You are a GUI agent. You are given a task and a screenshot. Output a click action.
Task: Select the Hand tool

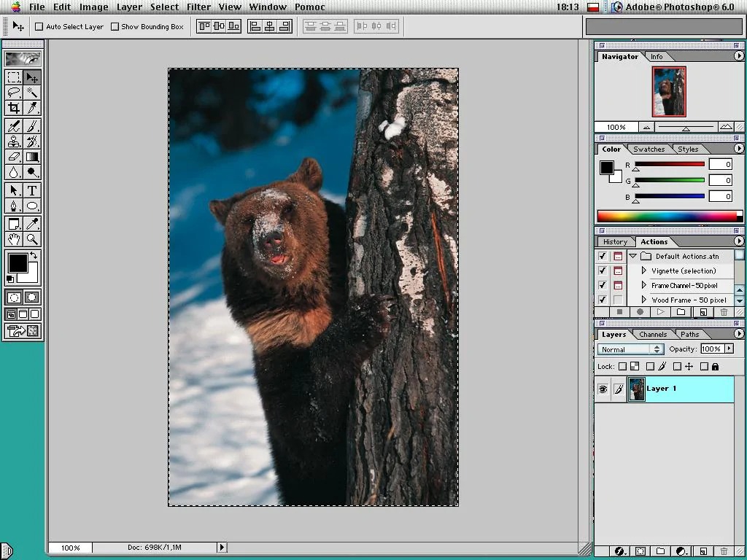(14, 239)
